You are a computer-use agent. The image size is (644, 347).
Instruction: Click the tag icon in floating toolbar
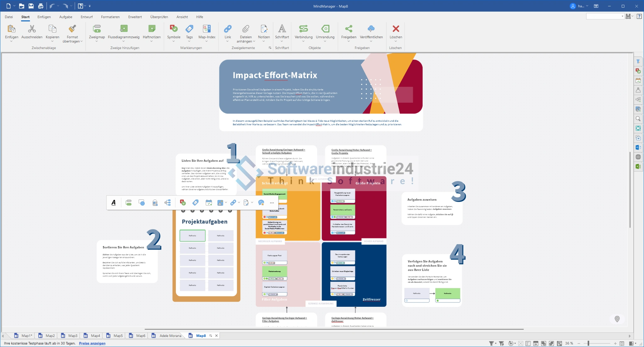[x=195, y=203]
